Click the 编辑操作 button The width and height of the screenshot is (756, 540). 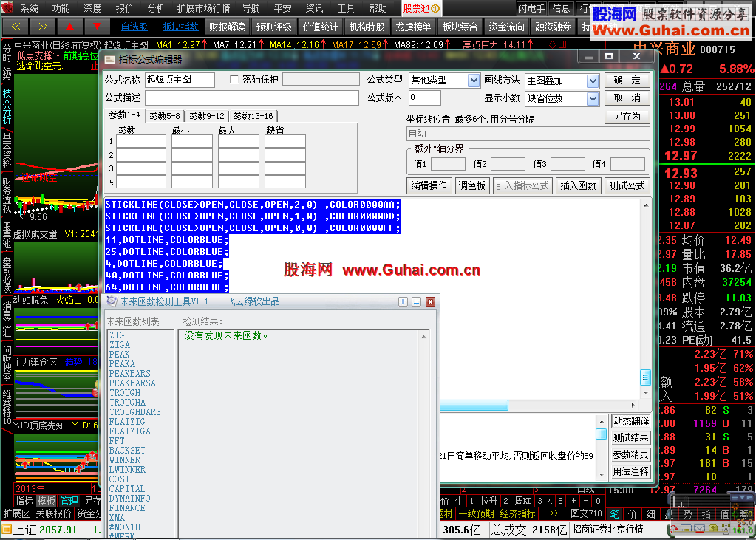click(429, 185)
